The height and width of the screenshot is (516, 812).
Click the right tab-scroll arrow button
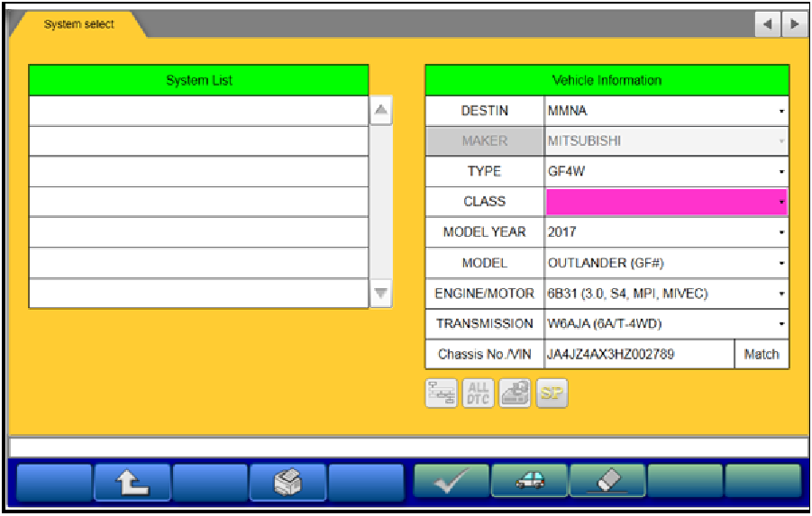(x=793, y=24)
